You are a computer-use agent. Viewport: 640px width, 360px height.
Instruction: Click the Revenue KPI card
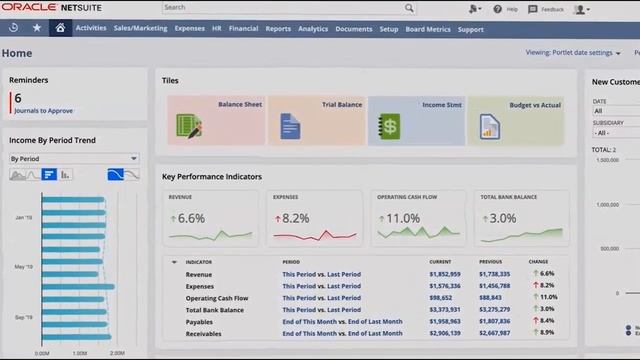click(211, 218)
